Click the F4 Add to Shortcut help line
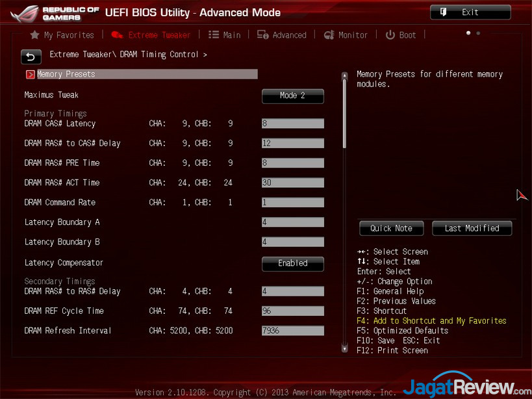The image size is (532, 399). (x=431, y=321)
